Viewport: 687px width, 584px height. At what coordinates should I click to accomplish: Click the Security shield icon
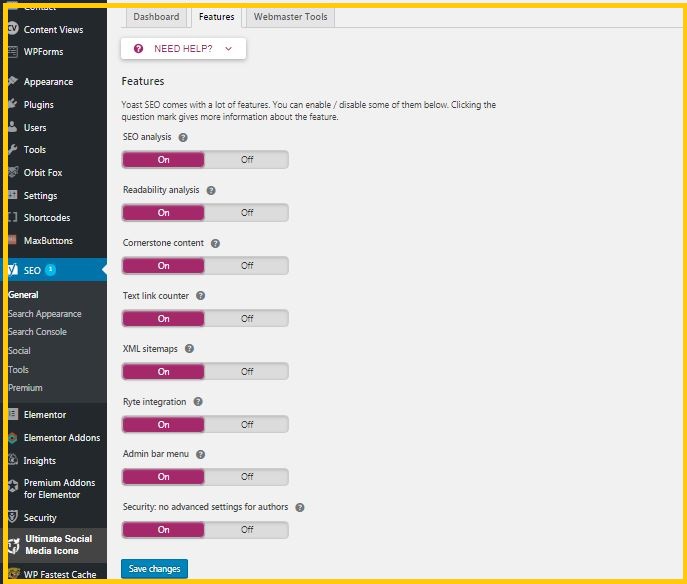[x=13, y=517]
